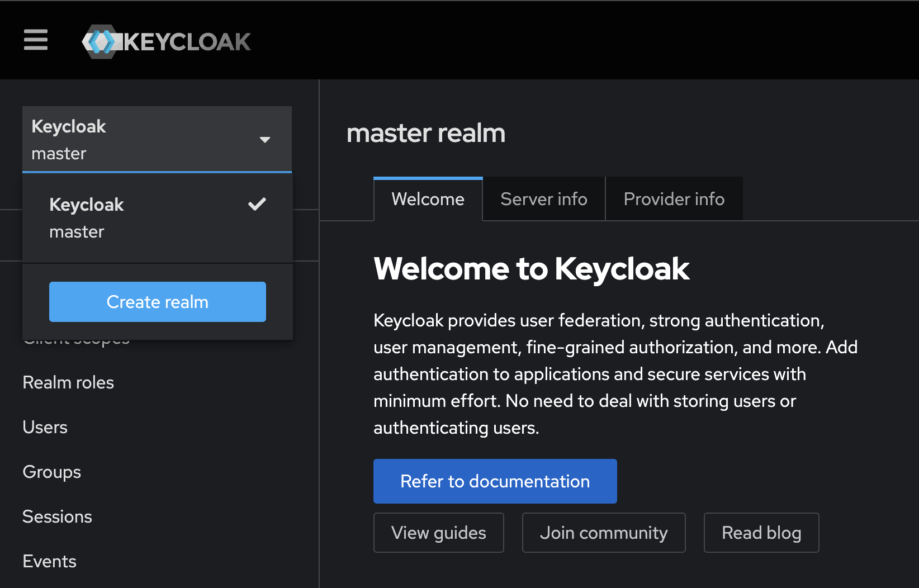Switch to the Welcome tab
The height and width of the screenshot is (588, 919).
coord(428,200)
